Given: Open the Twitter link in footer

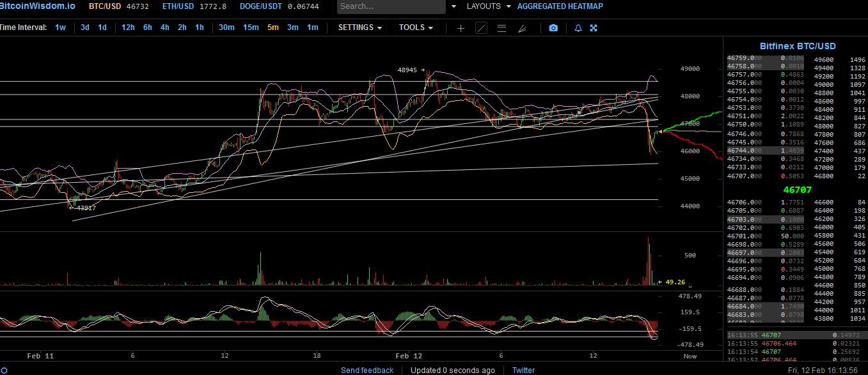Looking at the screenshot, I should [x=523, y=371].
